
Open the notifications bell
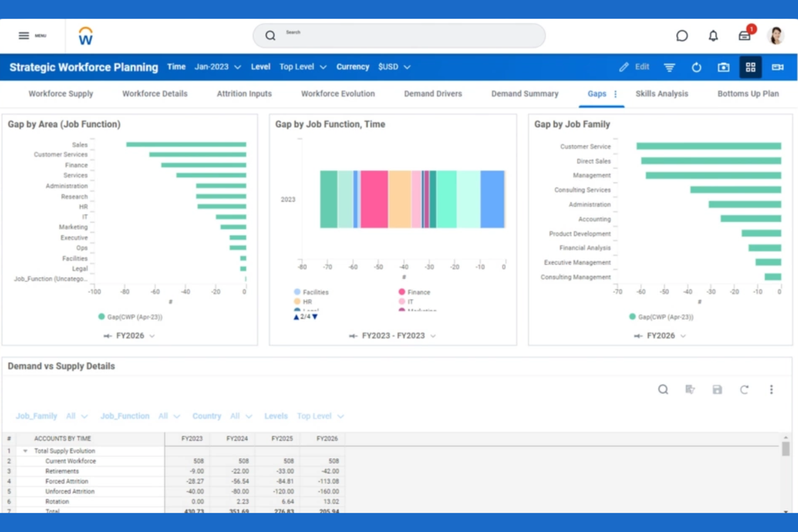(x=713, y=36)
